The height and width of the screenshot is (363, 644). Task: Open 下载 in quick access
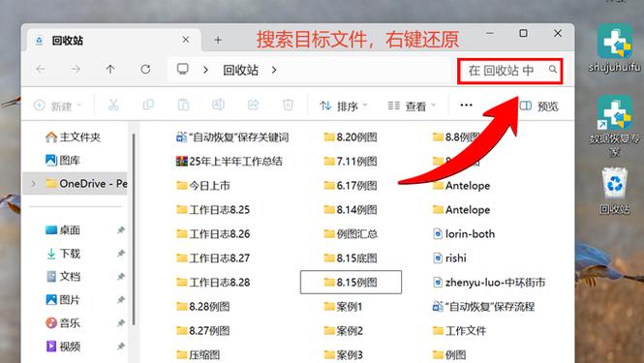click(63, 254)
